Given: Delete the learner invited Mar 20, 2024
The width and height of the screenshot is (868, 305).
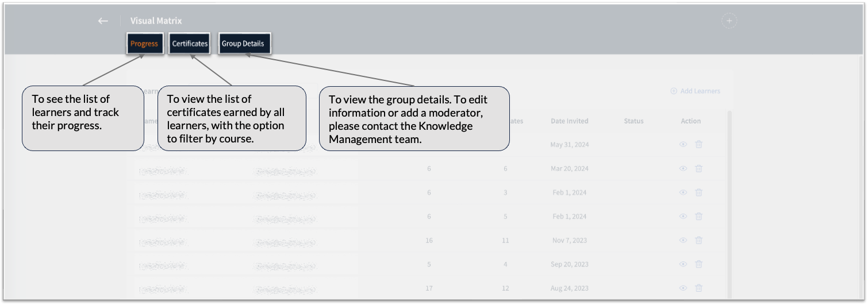Looking at the screenshot, I should click(x=698, y=169).
